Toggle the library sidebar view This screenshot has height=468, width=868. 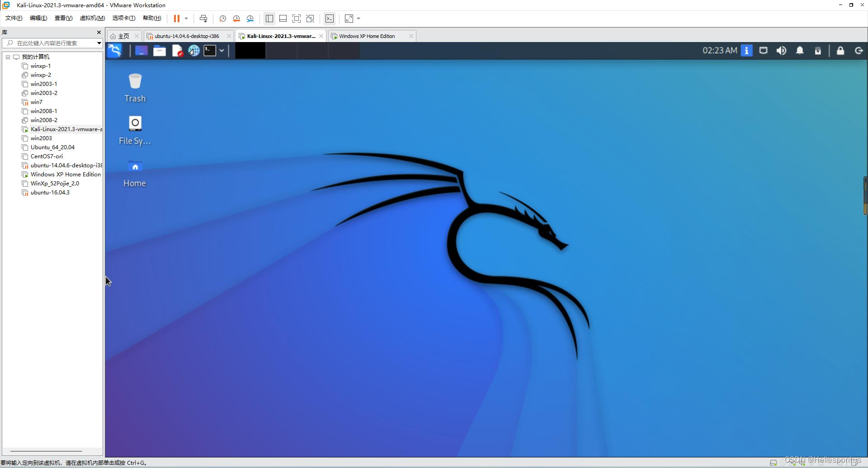click(269, 19)
